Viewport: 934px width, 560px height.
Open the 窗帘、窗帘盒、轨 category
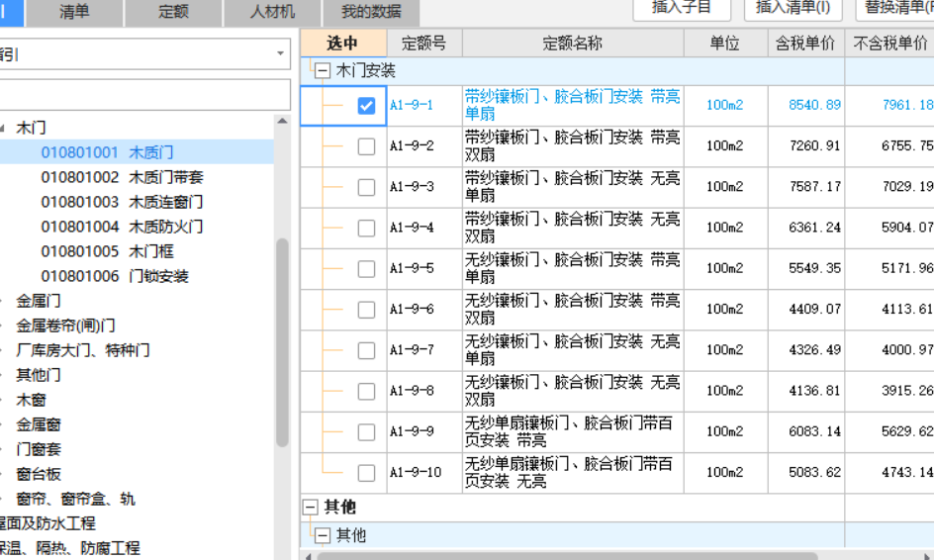[75, 499]
